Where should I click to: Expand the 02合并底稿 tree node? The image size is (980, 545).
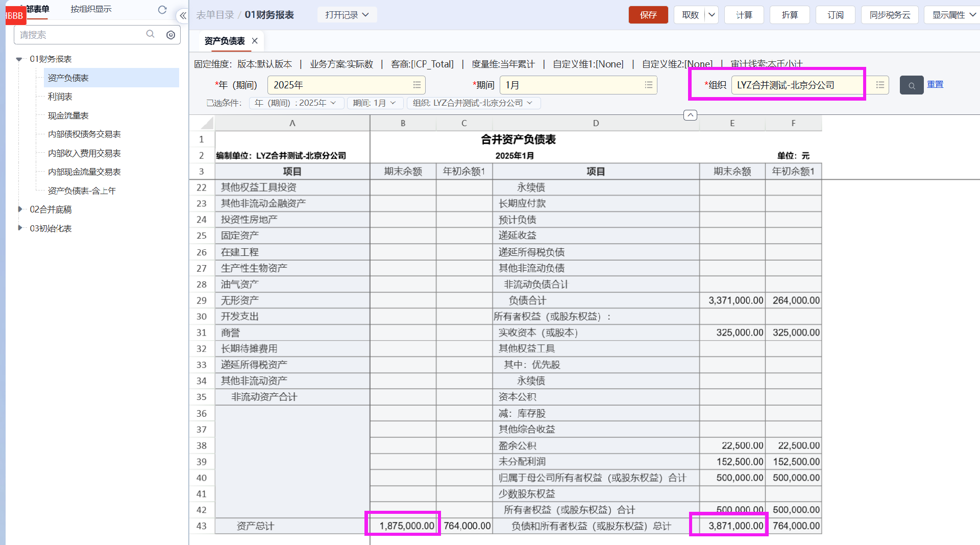pyautogui.click(x=20, y=209)
